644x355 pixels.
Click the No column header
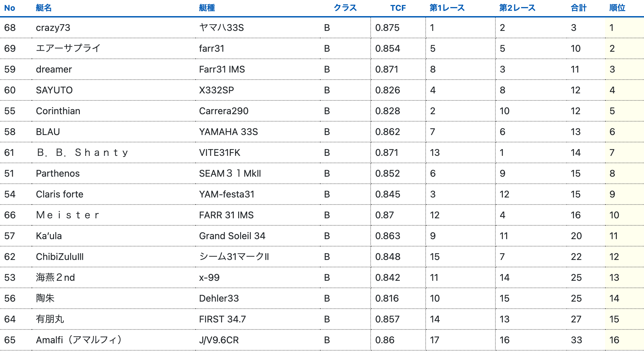click(9, 8)
